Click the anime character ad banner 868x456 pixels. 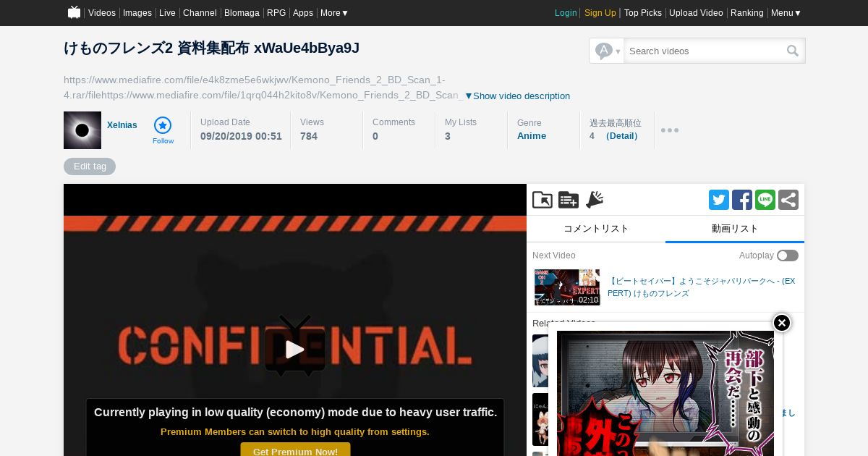[x=665, y=393]
